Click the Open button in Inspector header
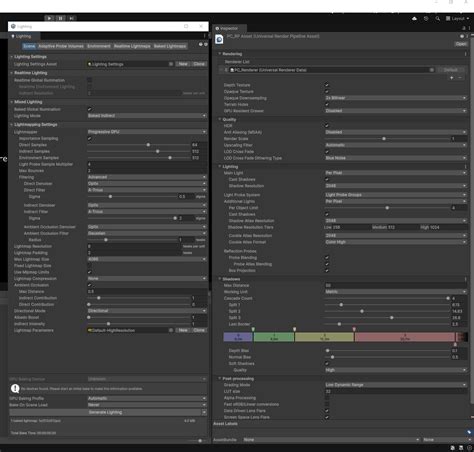Viewport: 474px width, 452px height. 461,44
